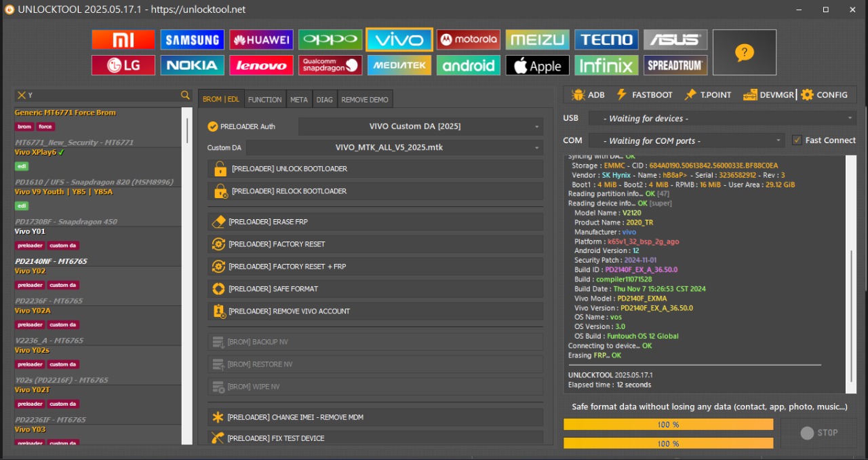Open the ASUS brand section
Screen dimensions: 868x460
tap(675, 39)
